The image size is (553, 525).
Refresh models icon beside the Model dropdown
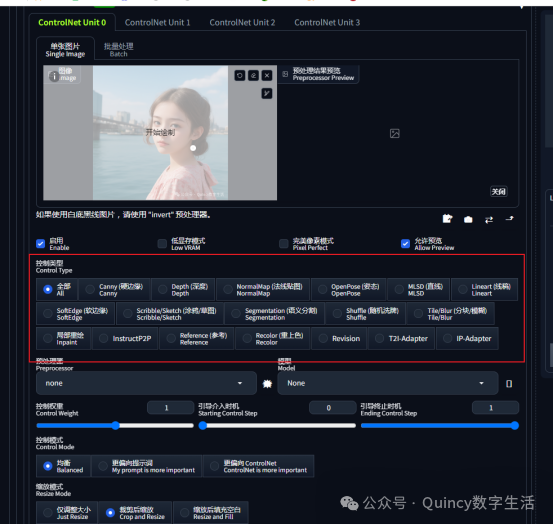[x=509, y=384]
